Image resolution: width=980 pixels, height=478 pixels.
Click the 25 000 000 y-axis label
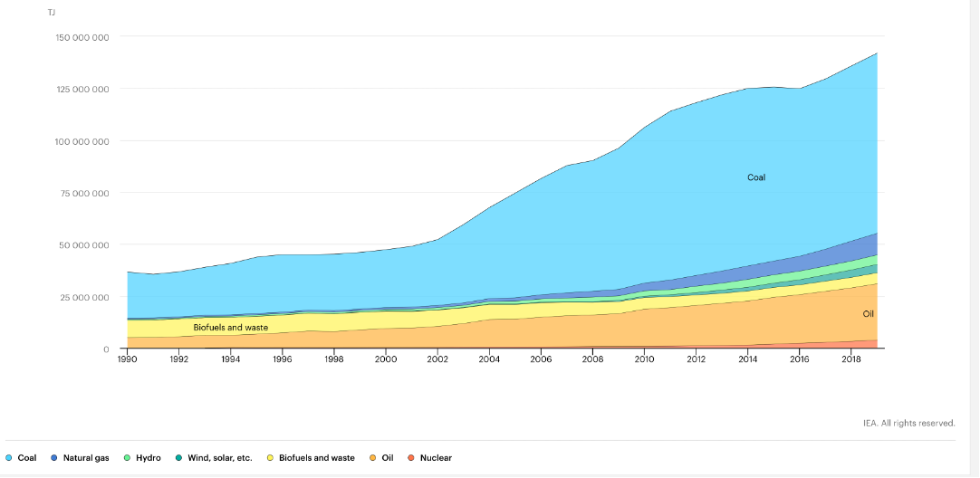click(x=84, y=297)
